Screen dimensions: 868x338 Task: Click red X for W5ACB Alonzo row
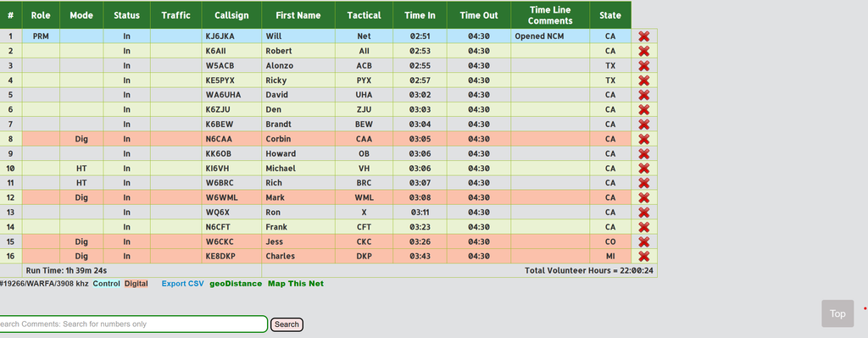pos(644,66)
